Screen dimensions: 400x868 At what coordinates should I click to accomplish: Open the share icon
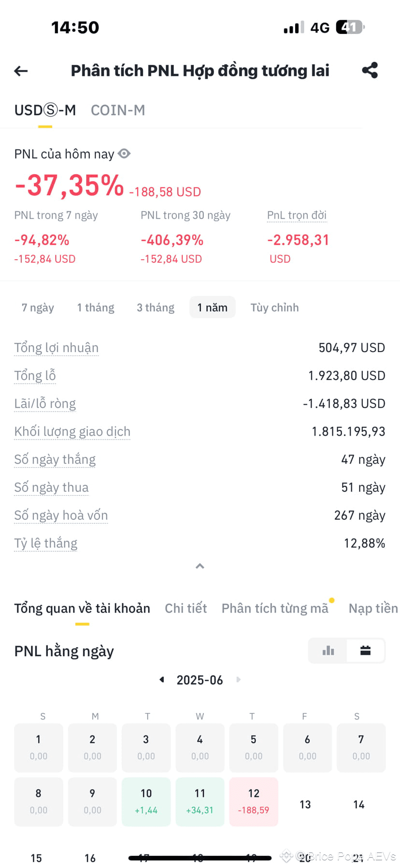tap(370, 71)
